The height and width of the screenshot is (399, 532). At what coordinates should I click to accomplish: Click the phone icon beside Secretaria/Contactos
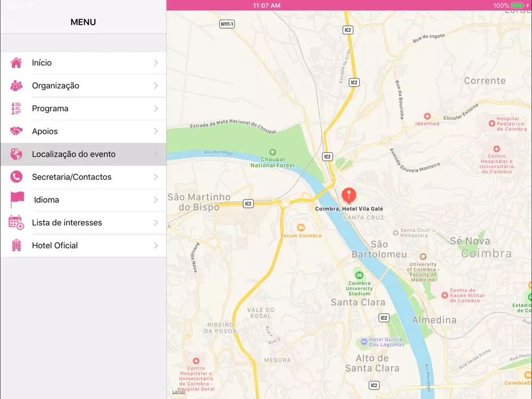coord(16,177)
